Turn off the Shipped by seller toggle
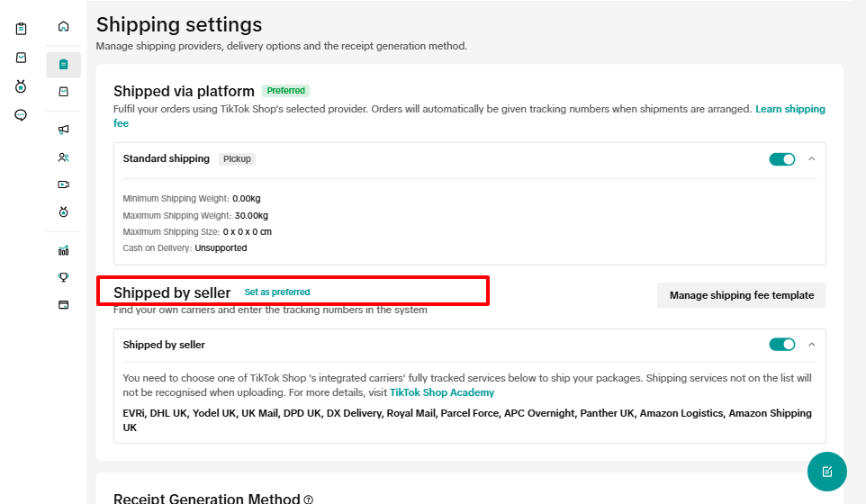Viewport: 866px width, 504px height. pos(781,345)
